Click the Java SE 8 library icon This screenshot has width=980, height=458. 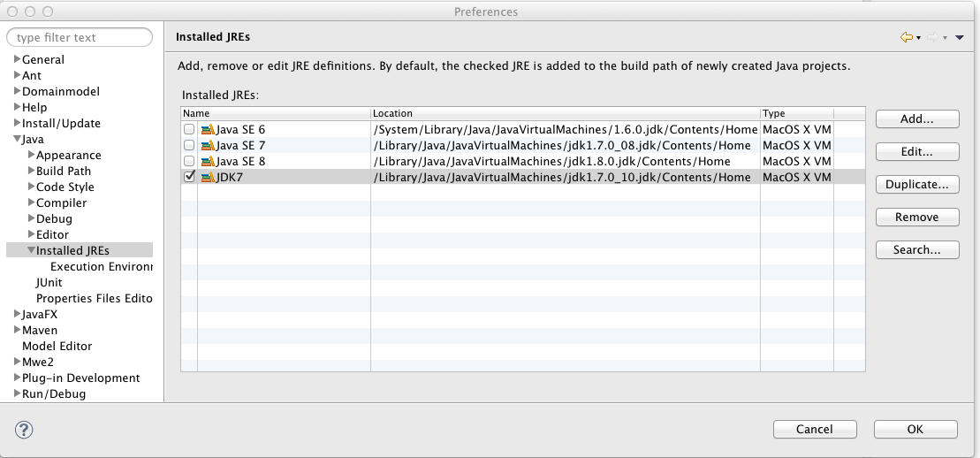pos(208,162)
